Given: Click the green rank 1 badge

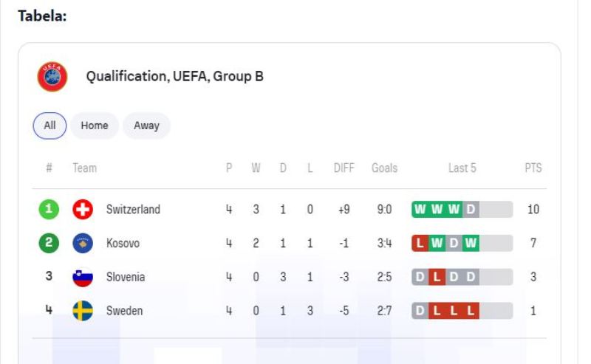Looking at the screenshot, I should [x=49, y=210].
